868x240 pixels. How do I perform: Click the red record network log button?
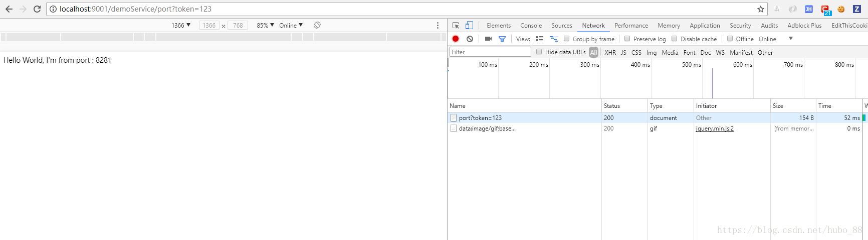pyautogui.click(x=456, y=39)
